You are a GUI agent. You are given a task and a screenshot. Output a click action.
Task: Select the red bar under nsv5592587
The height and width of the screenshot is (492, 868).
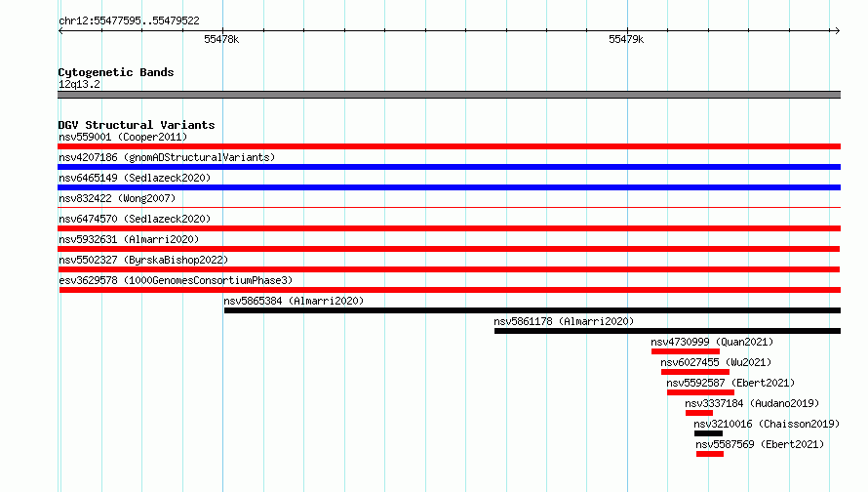click(x=701, y=392)
